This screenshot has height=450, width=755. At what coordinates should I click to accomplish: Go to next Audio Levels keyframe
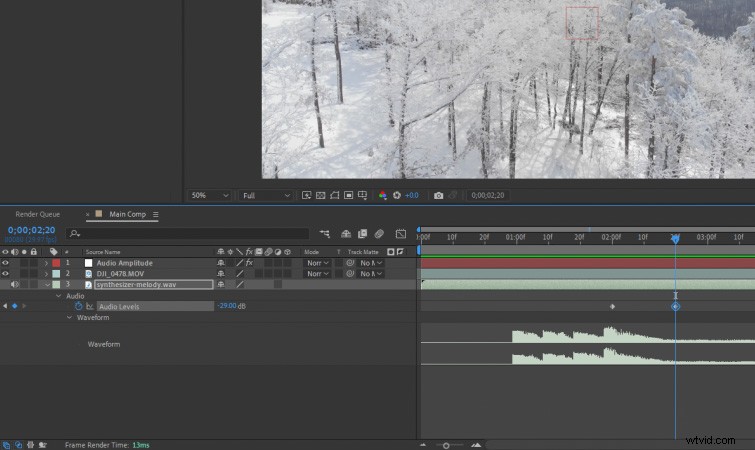24,306
